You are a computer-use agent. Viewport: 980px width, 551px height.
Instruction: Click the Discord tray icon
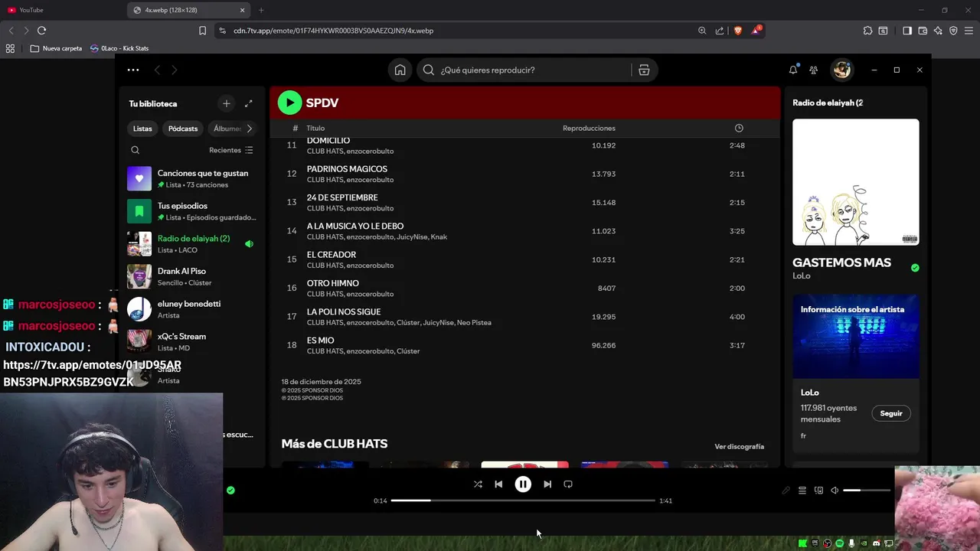click(x=877, y=543)
